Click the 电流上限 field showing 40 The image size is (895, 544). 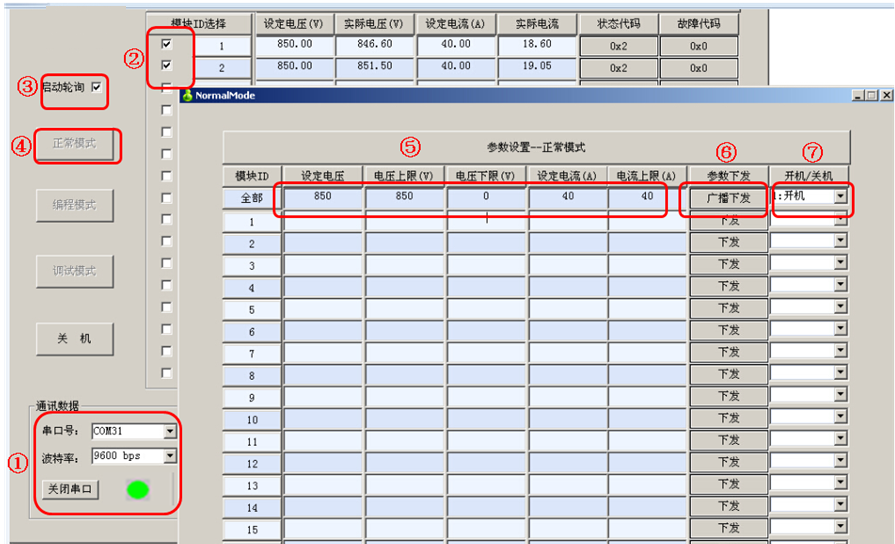tap(647, 198)
